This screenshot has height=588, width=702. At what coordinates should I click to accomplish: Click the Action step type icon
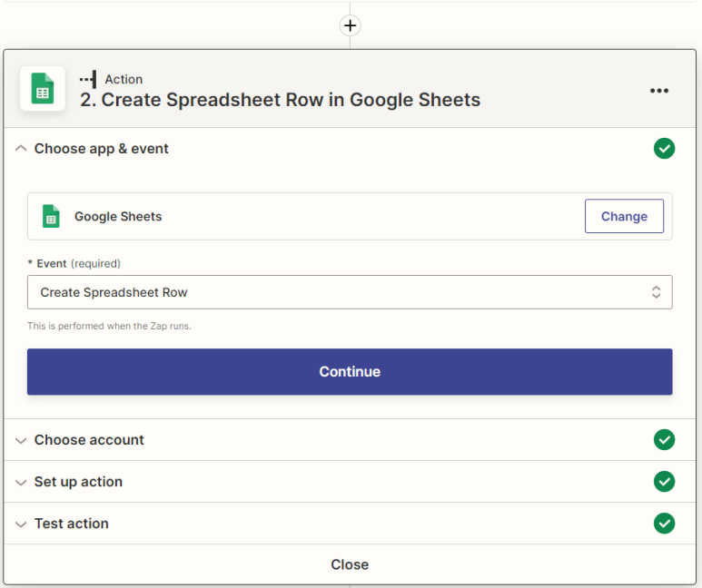[88, 79]
